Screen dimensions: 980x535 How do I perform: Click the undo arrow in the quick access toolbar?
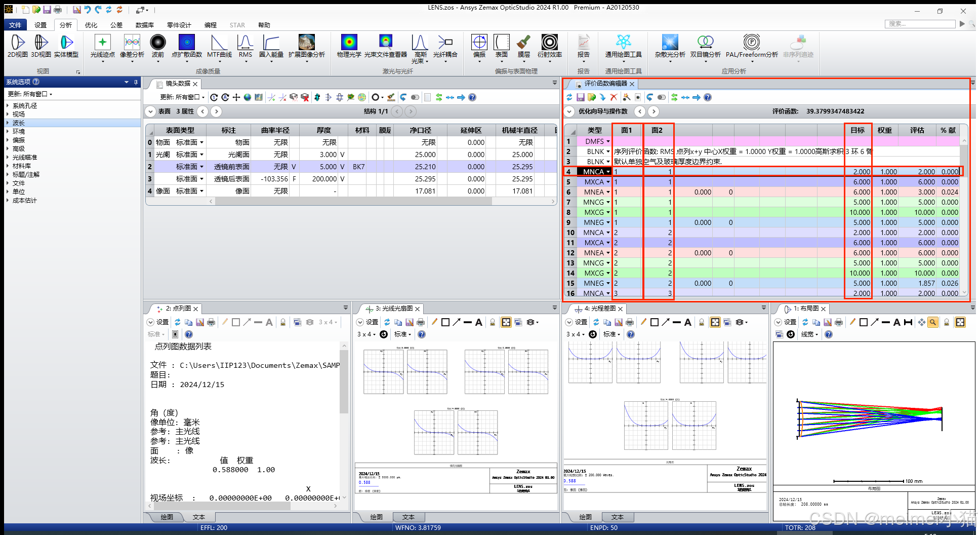coord(88,10)
